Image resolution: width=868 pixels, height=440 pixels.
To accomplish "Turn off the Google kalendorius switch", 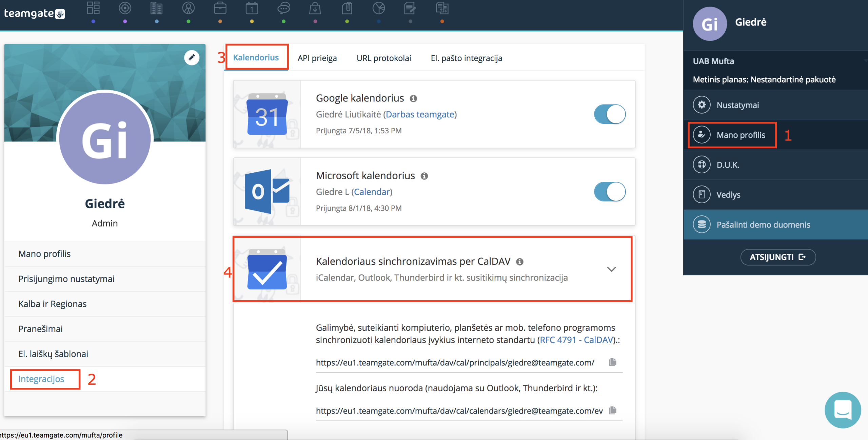I will point(610,114).
